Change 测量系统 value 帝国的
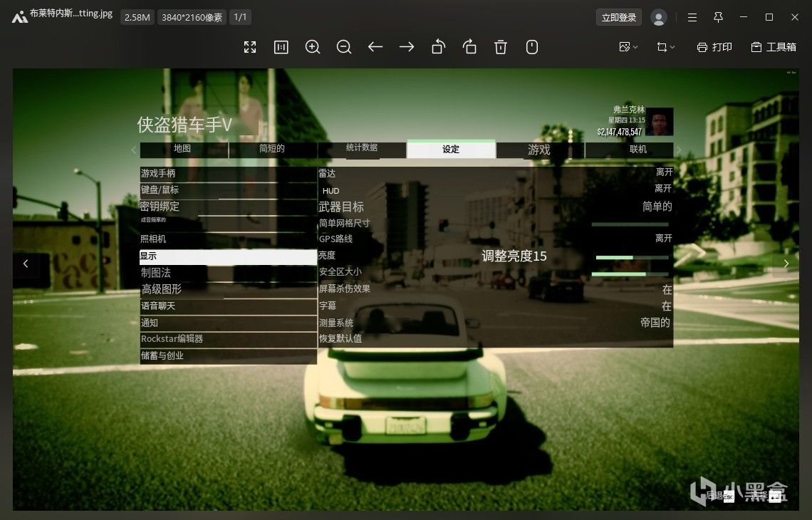812x520 pixels. point(655,323)
